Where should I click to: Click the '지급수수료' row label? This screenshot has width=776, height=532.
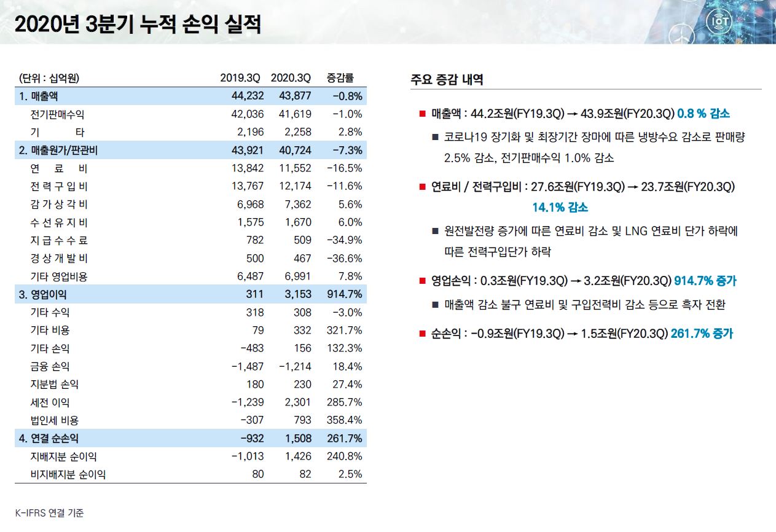59,240
